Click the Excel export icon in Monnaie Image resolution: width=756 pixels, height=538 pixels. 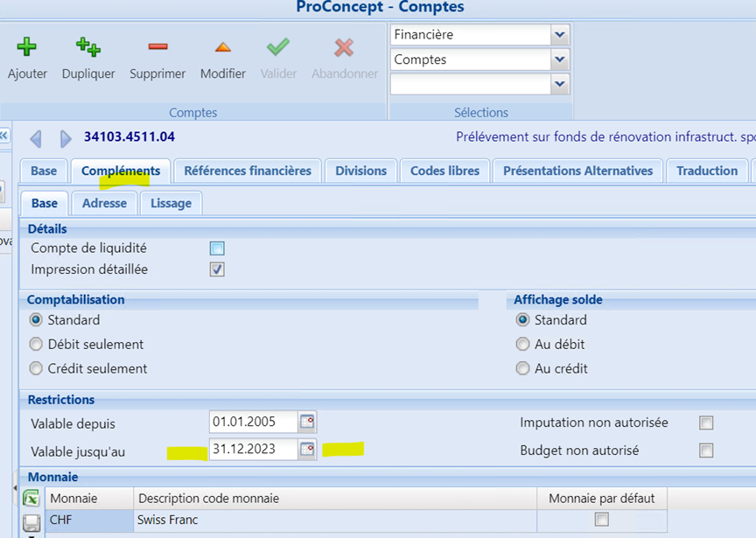click(31, 498)
